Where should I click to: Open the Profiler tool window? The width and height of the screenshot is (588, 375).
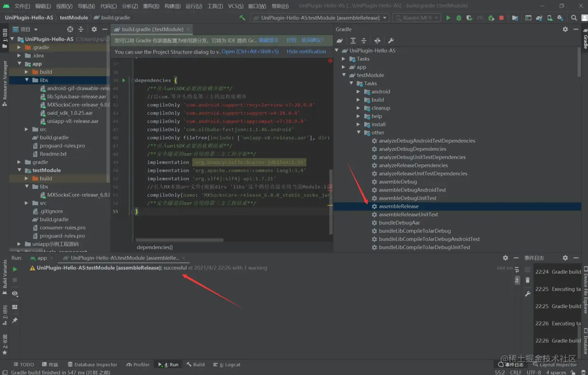tap(138, 365)
